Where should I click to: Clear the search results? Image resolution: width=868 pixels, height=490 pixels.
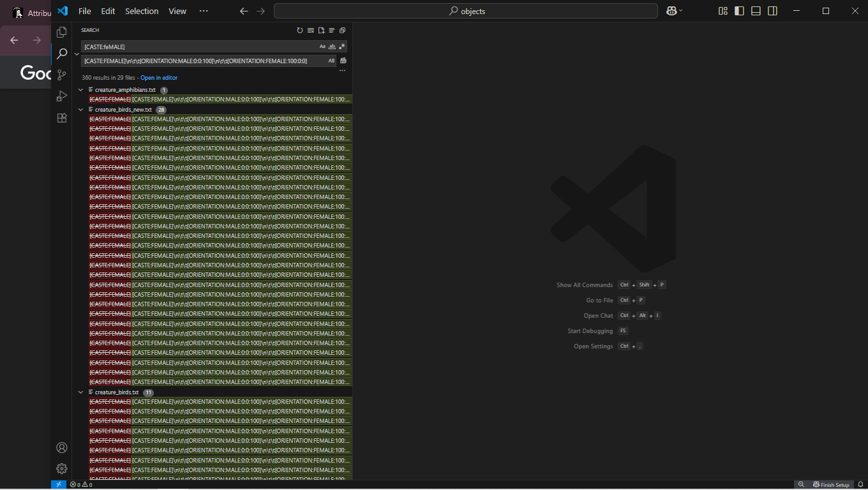[311, 30]
